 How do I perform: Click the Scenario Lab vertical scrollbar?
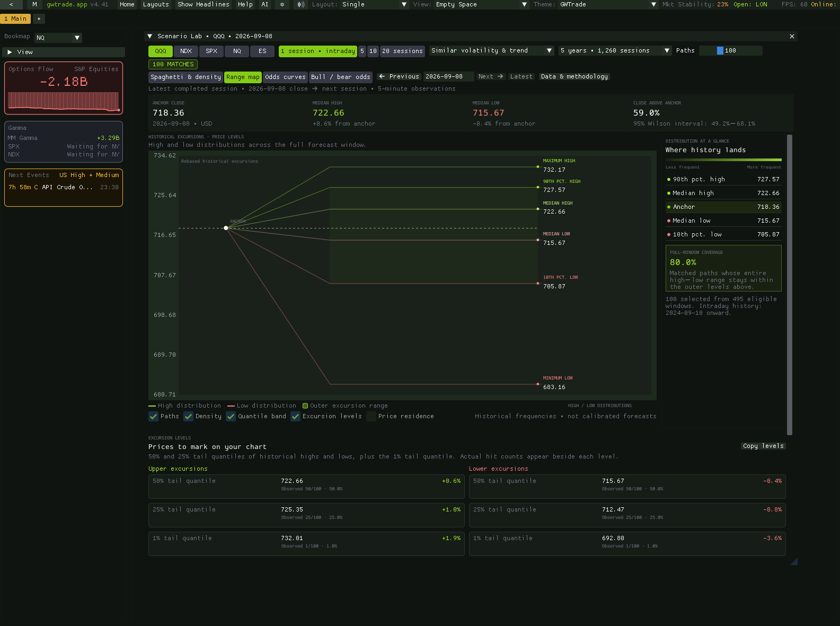[790, 285]
